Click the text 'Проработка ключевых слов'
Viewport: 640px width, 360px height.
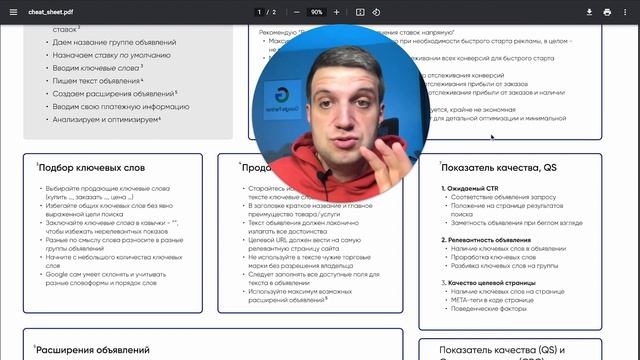[493, 257]
